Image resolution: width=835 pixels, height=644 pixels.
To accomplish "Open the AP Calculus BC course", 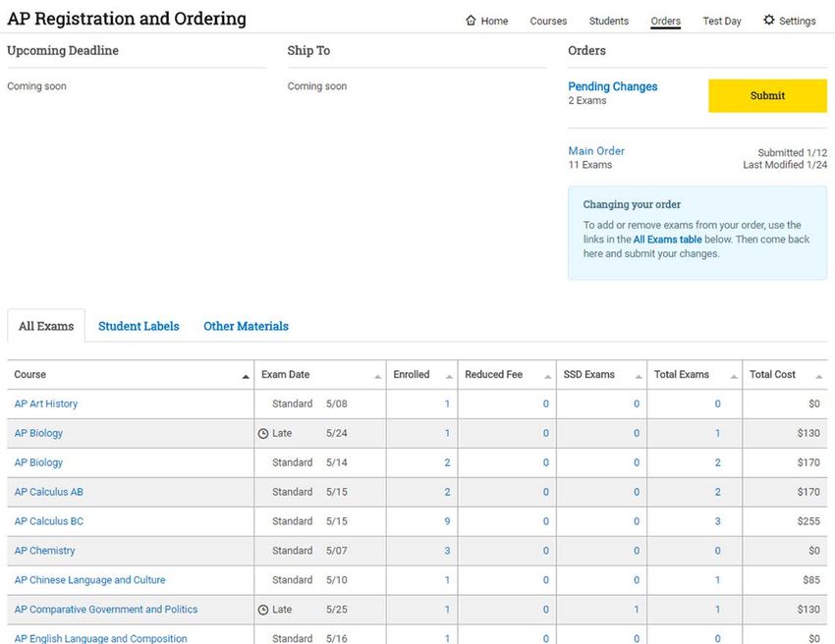I will (x=48, y=521).
